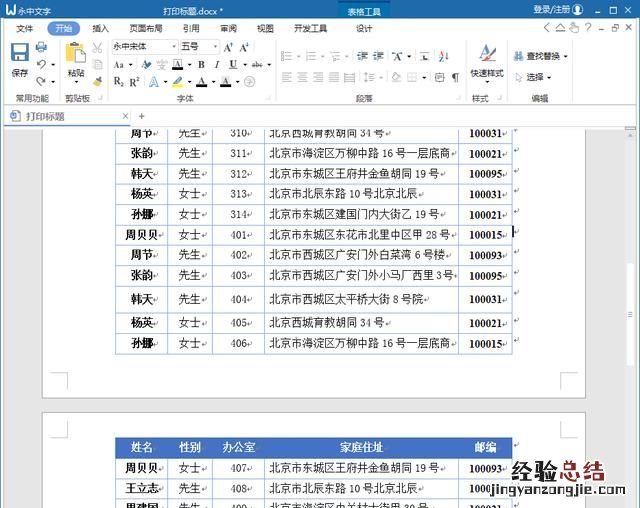This screenshot has width=640, height=508.
Task: Open the Design (设计) table tab
Action: coord(364,28)
